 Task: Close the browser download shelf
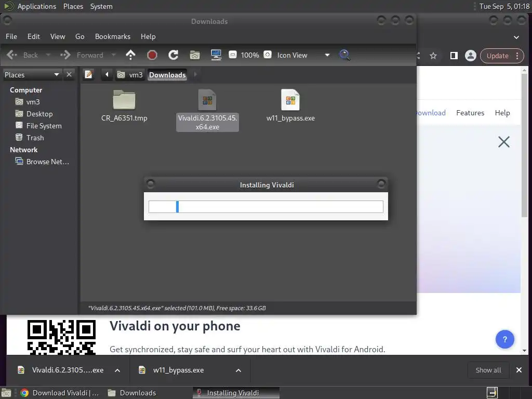(x=519, y=370)
